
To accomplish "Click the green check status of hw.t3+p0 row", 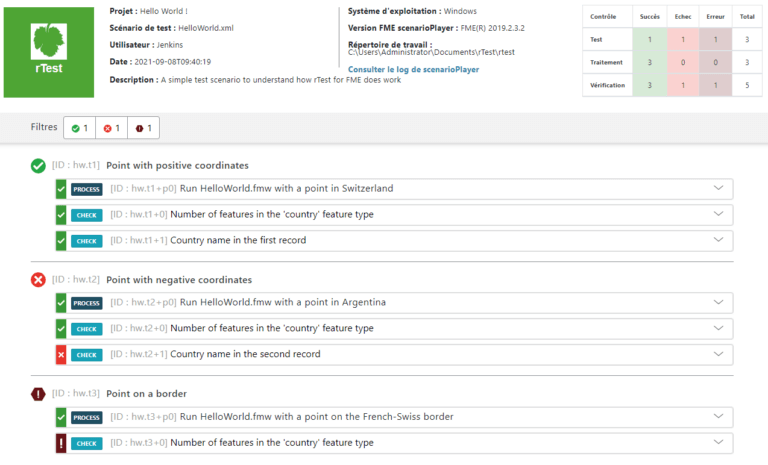I will click(x=61, y=417).
